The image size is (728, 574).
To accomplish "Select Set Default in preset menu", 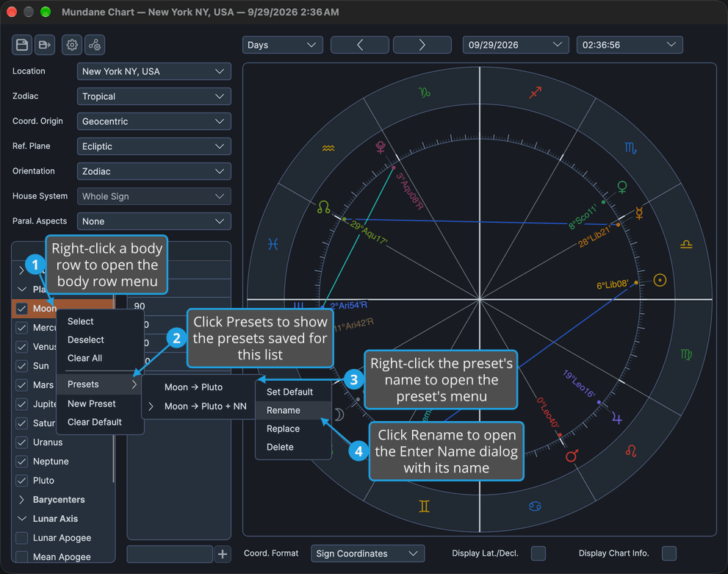I will coord(293,392).
